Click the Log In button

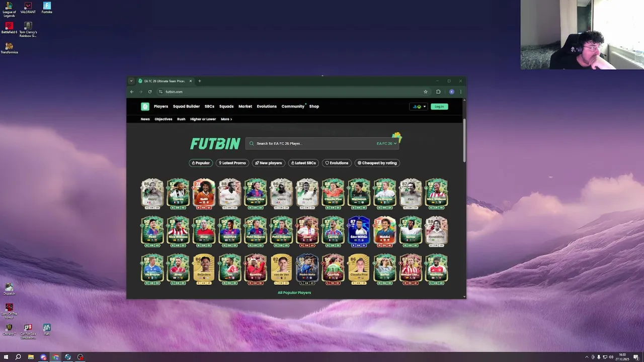[439, 107]
